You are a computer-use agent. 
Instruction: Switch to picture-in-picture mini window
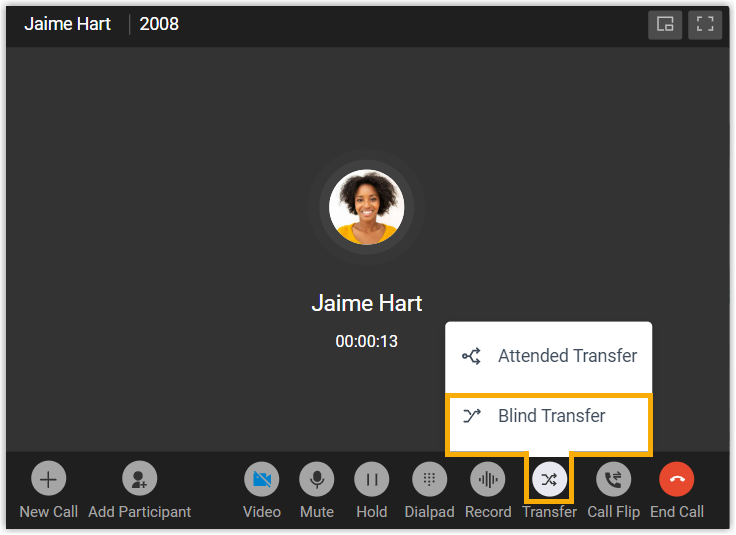(665, 24)
